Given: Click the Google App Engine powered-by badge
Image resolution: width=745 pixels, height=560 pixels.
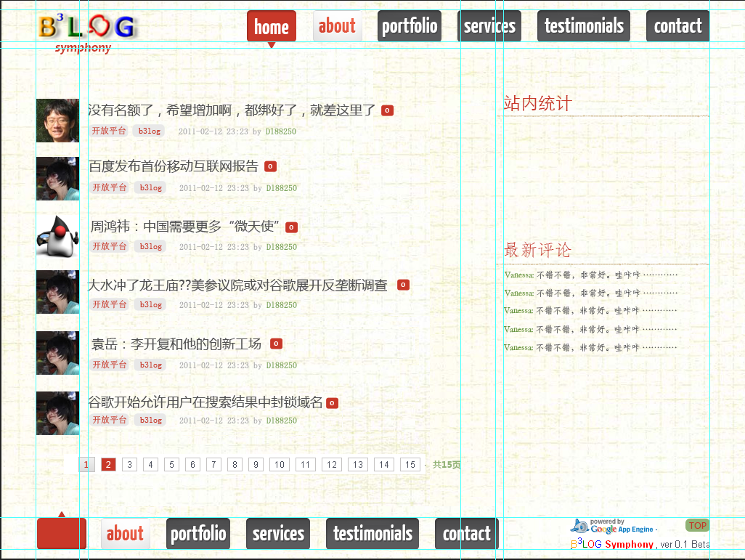Looking at the screenshot, I should [x=614, y=527].
